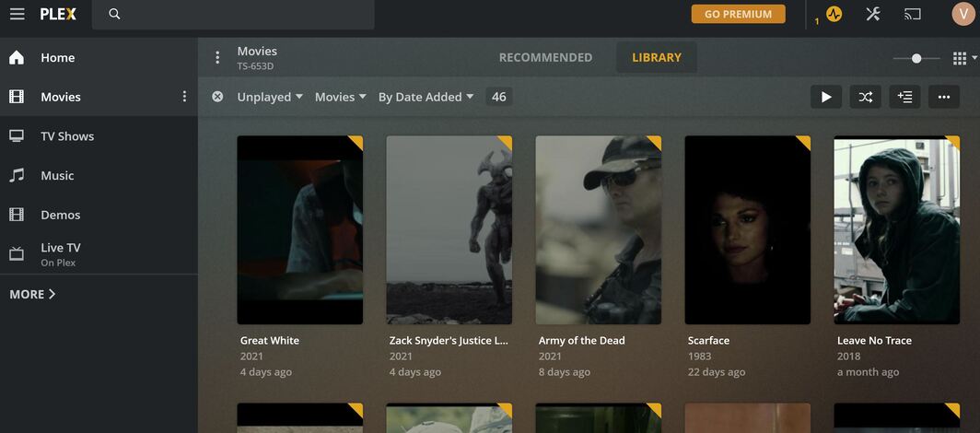Open the settings wrench icon
980x433 pixels.
(x=873, y=14)
